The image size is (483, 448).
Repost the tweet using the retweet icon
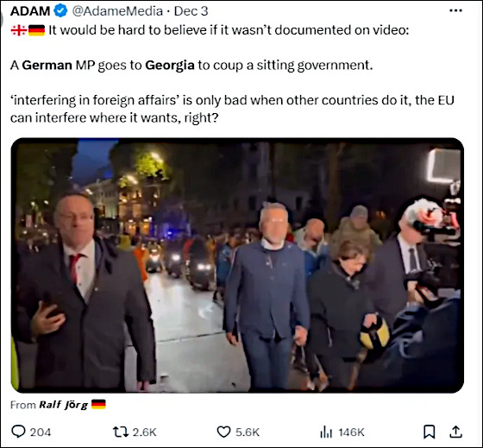(x=121, y=432)
